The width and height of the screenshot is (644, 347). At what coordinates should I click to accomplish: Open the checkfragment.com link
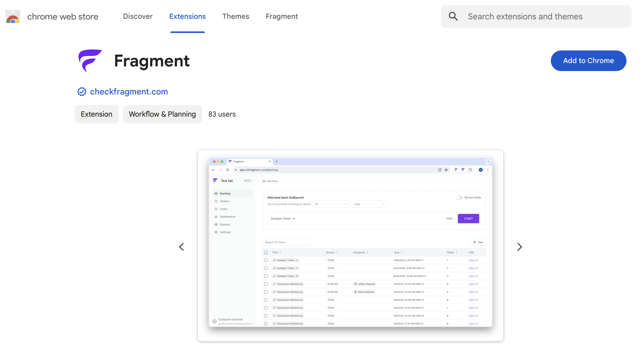point(129,92)
